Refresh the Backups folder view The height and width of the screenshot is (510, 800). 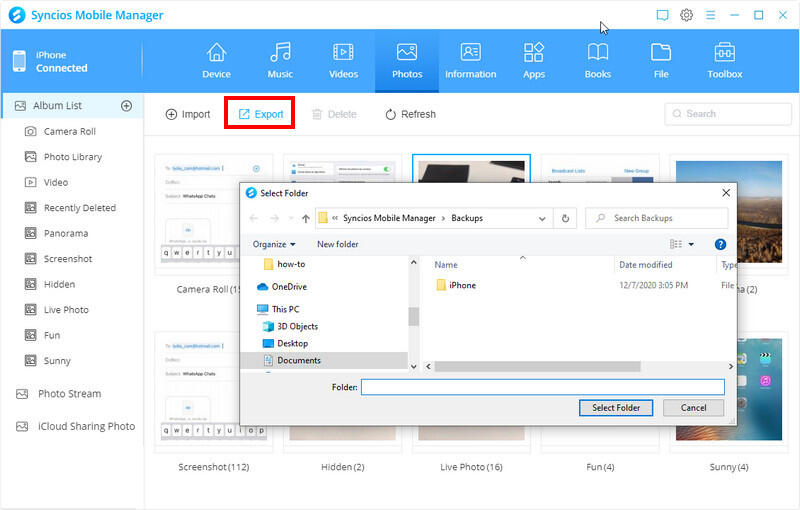pyautogui.click(x=565, y=218)
